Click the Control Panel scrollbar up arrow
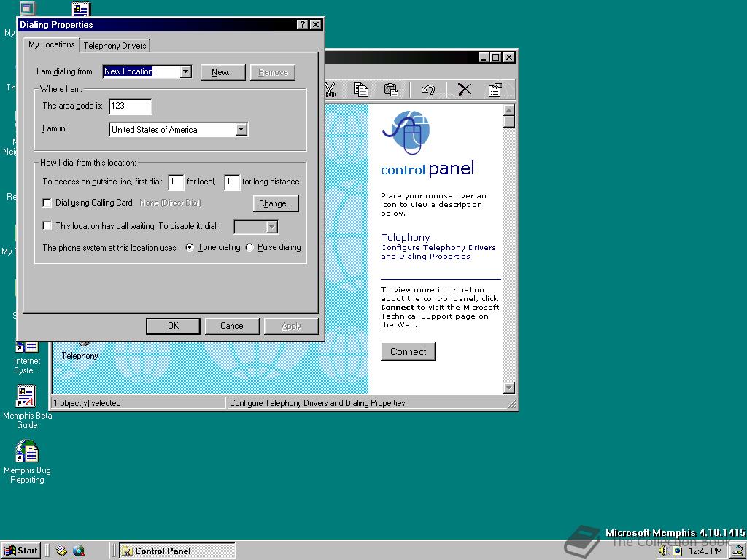Image resolution: width=747 pixels, height=560 pixels. click(x=508, y=110)
